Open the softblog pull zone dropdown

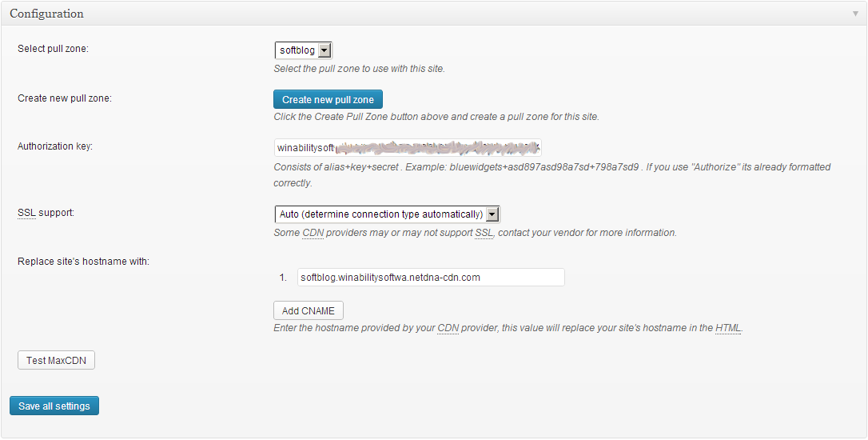click(304, 50)
